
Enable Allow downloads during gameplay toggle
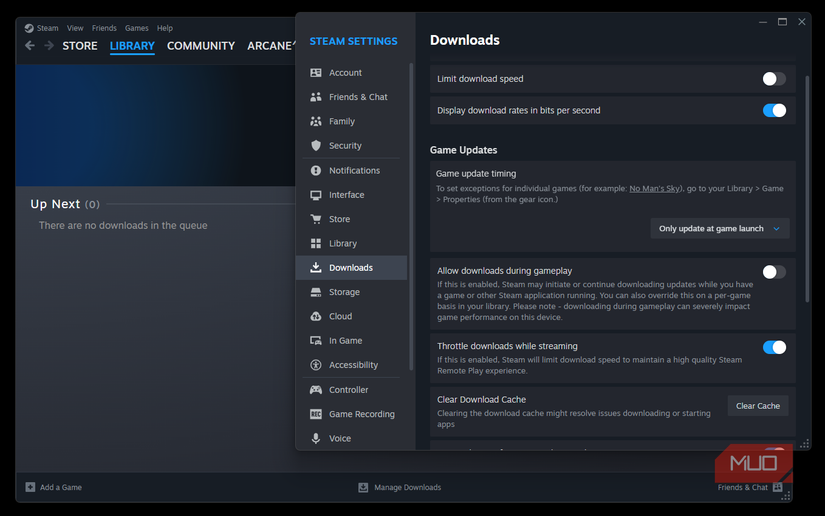pos(774,272)
